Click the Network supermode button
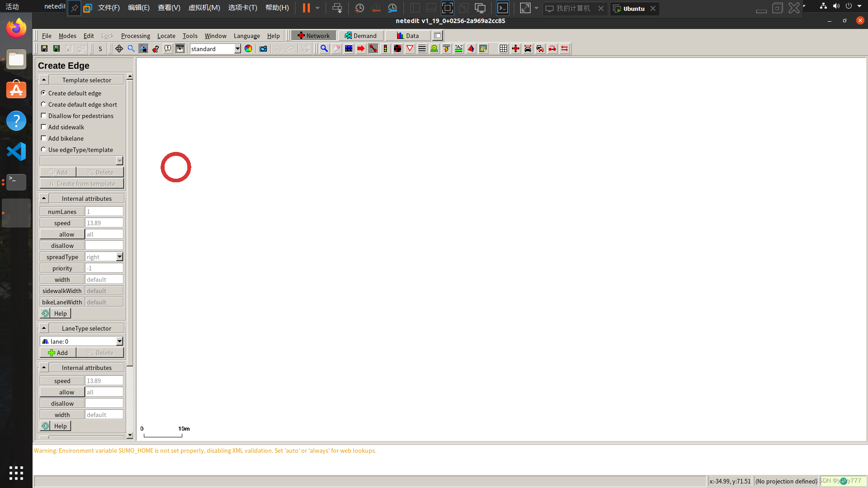The image size is (868, 488). [313, 35]
